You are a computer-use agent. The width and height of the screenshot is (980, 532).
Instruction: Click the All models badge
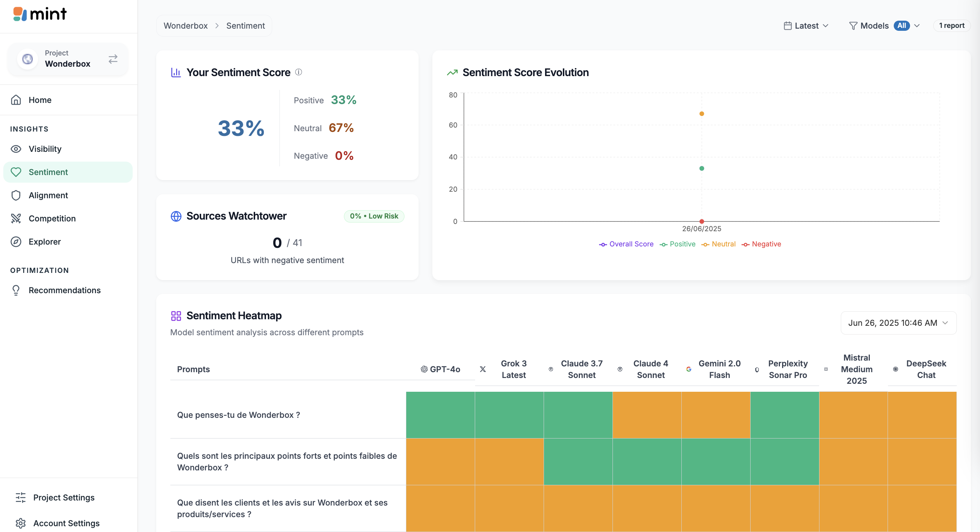pos(901,25)
